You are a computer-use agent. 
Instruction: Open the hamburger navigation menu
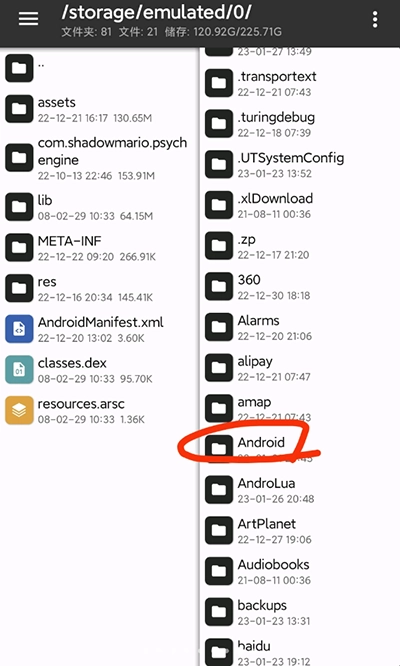[28, 19]
